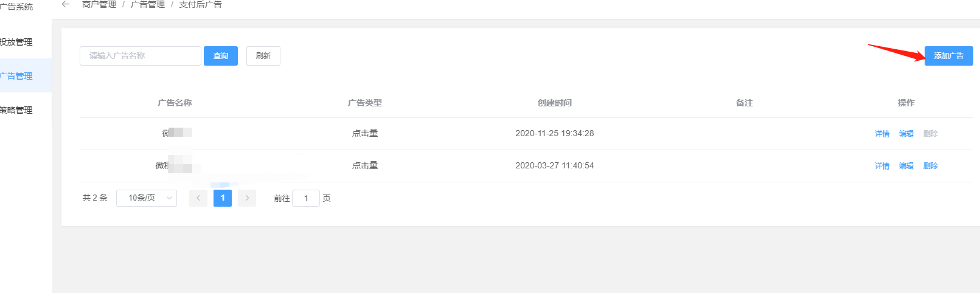Click 编辑 for the 2020-03-27 ad
The width and height of the screenshot is (980, 293).
906,166
